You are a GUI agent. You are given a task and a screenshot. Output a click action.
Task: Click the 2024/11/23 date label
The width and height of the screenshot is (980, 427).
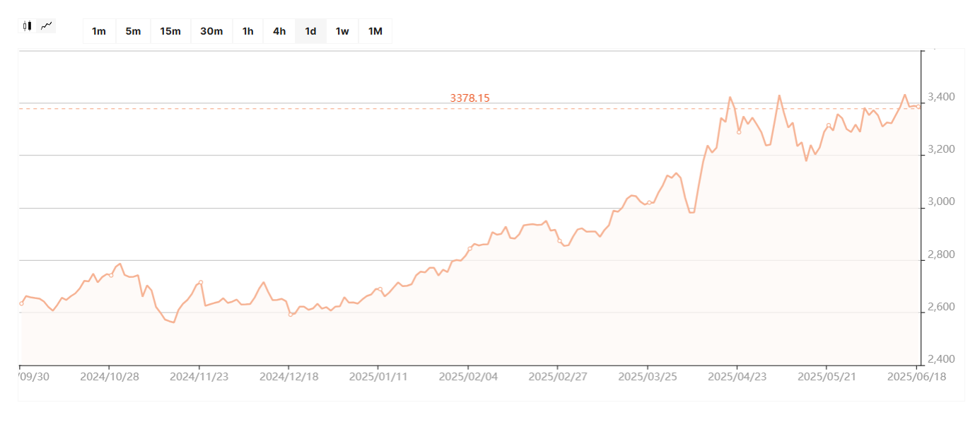coord(199,377)
